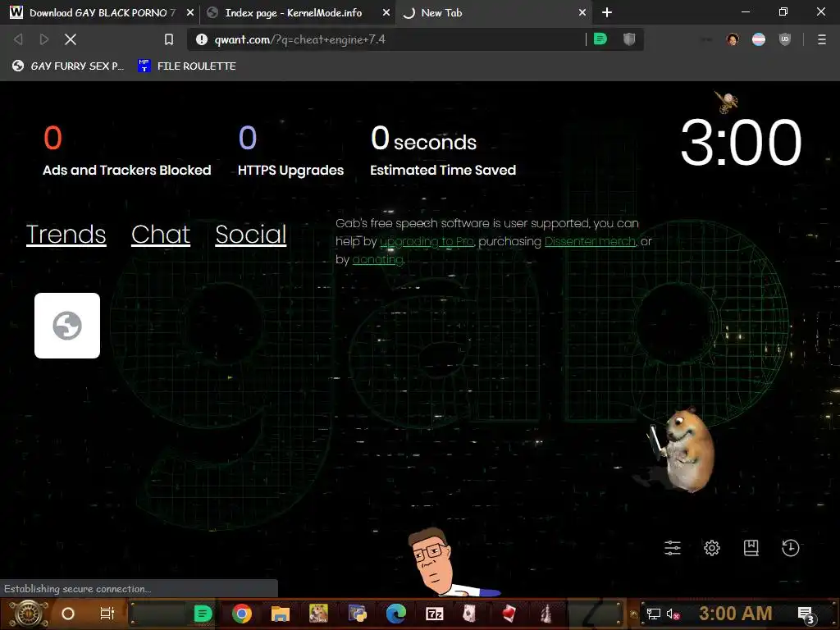840x630 pixels.
Task: Click the green Dissenter comments icon in address bar
Action: tap(600, 39)
